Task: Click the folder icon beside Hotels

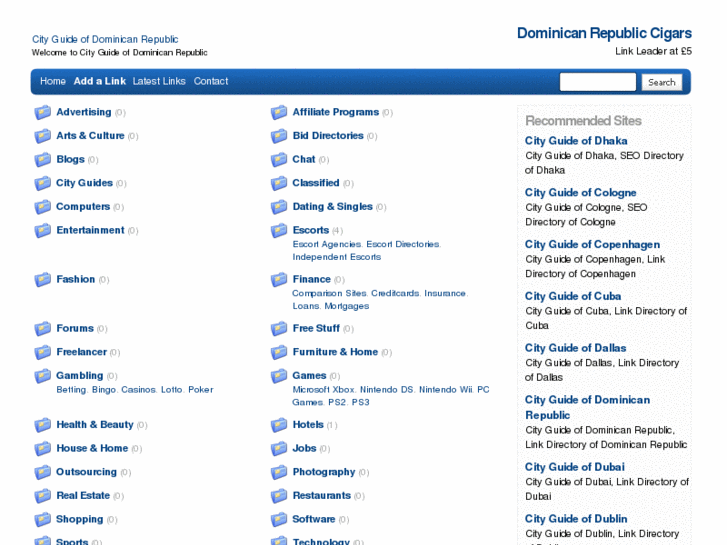Action: (x=279, y=425)
